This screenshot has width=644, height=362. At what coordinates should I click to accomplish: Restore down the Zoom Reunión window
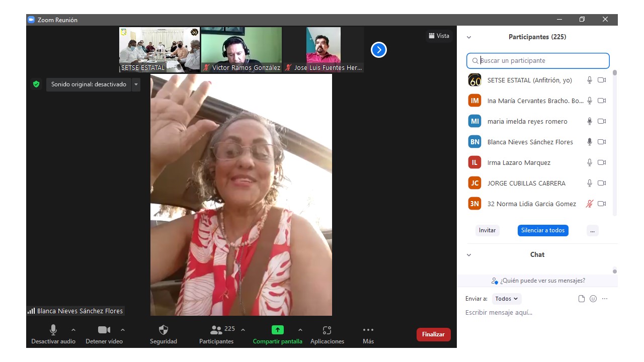(x=582, y=20)
